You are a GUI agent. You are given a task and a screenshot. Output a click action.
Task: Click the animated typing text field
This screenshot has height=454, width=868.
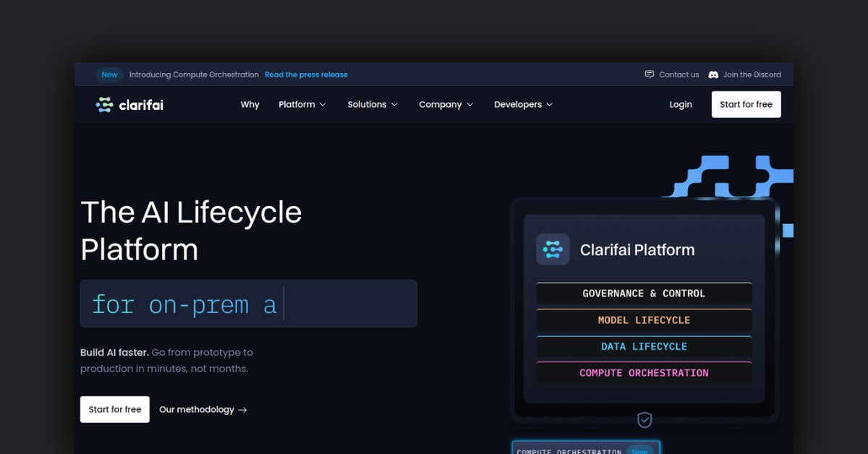[248, 304]
